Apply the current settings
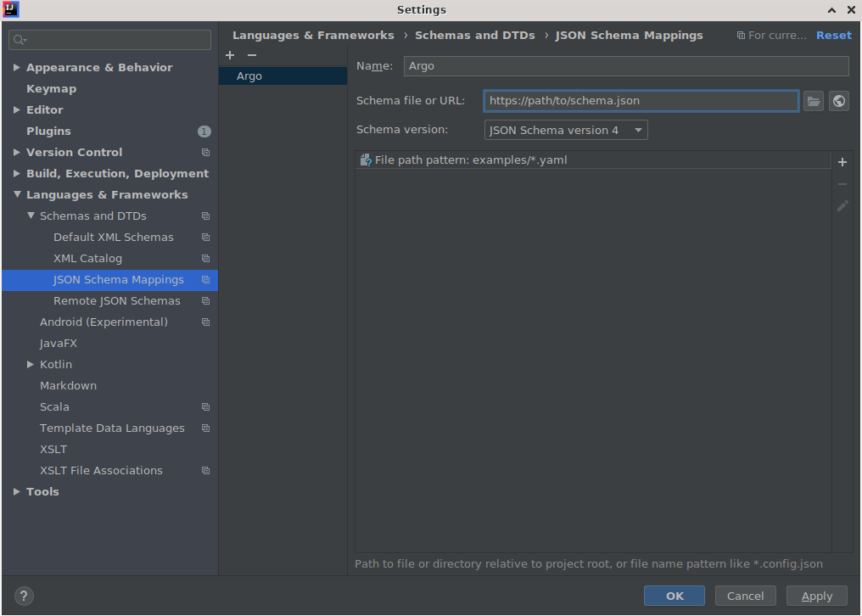 click(x=815, y=596)
